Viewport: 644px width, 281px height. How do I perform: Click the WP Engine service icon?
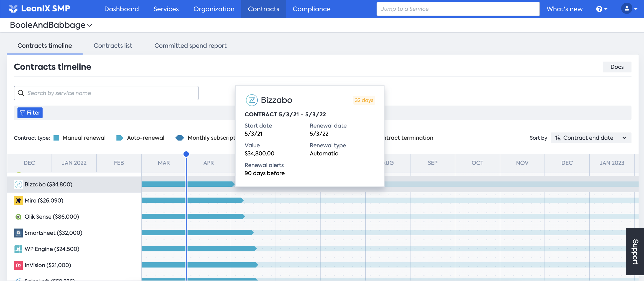point(18,249)
